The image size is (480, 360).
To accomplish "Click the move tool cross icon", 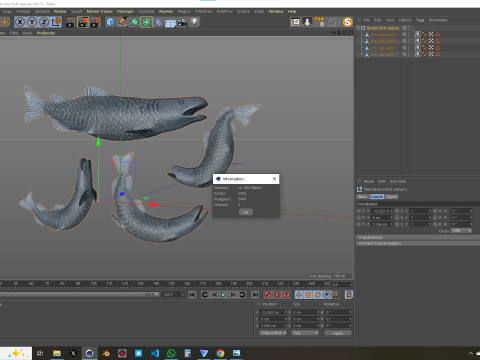I will [5, 22].
